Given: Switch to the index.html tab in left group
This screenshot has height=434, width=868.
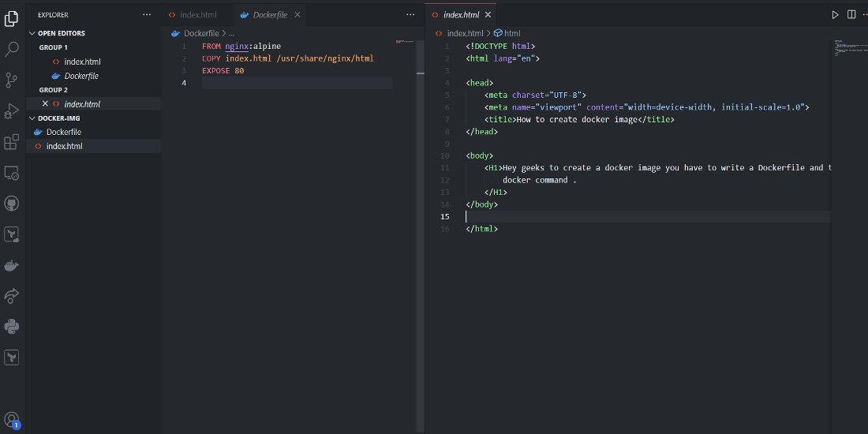Looking at the screenshot, I should (198, 15).
